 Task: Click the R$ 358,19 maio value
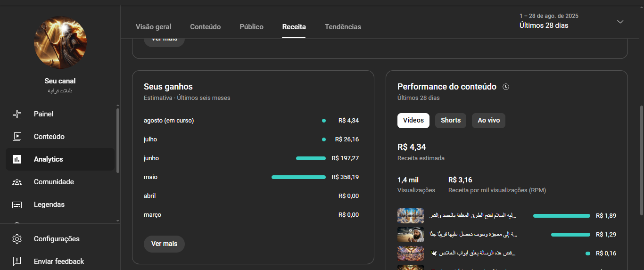(345, 177)
